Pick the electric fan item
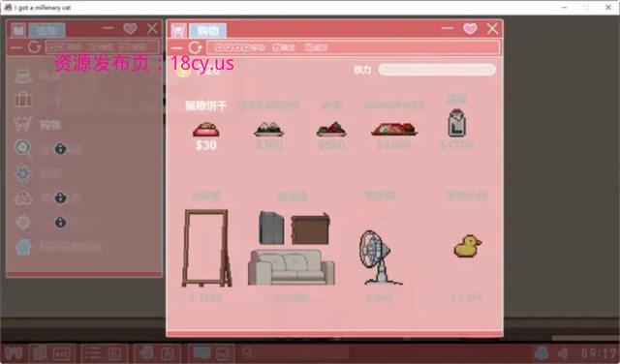 [380, 258]
